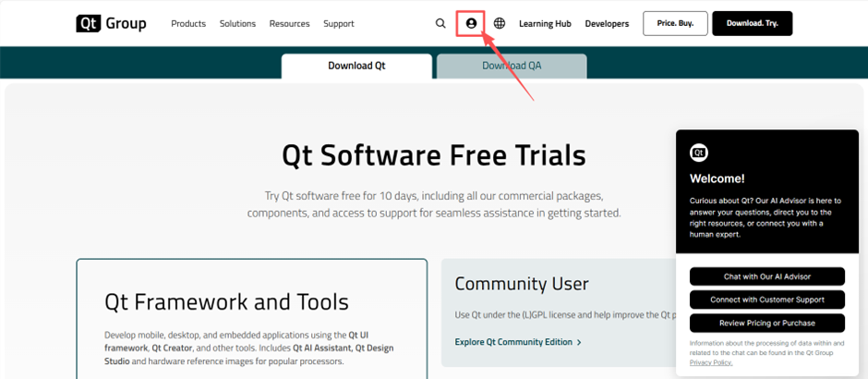This screenshot has width=868, height=379.
Task: Open the Resources menu
Action: click(290, 24)
